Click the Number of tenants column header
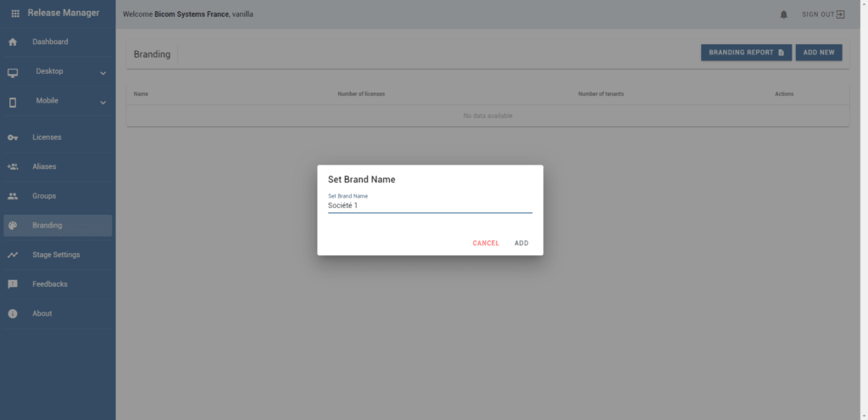868x420 pixels. pos(601,94)
